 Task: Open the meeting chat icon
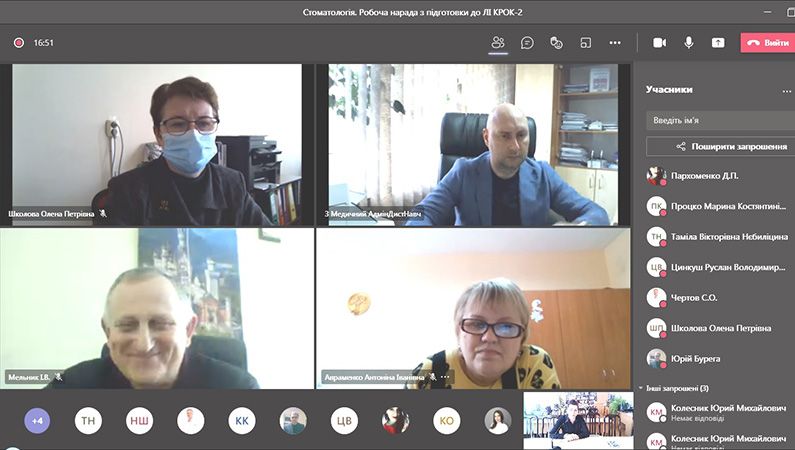(x=527, y=43)
